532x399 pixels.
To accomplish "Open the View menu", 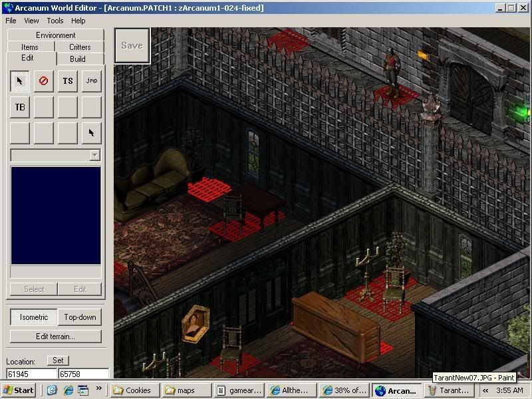I will click(x=31, y=21).
